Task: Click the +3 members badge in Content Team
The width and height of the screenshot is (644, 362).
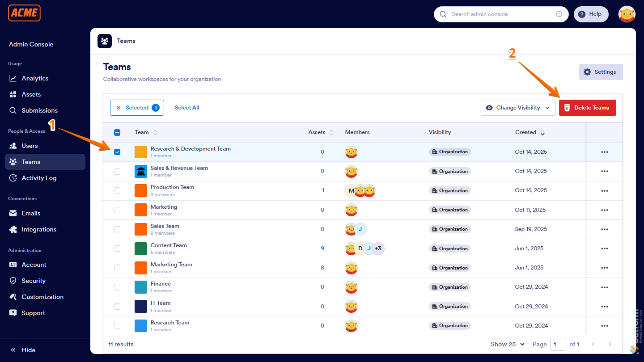Action: point(378,248)
